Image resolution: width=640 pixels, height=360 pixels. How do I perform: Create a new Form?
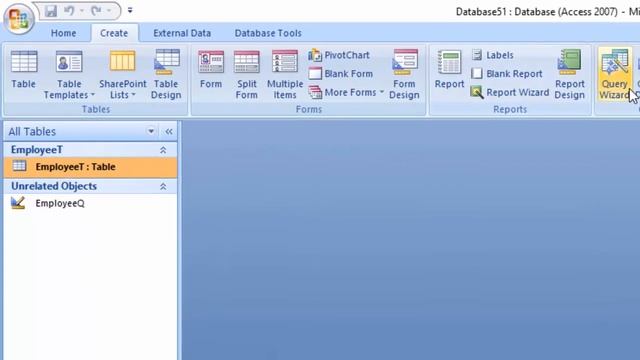(x=211, y=69)
